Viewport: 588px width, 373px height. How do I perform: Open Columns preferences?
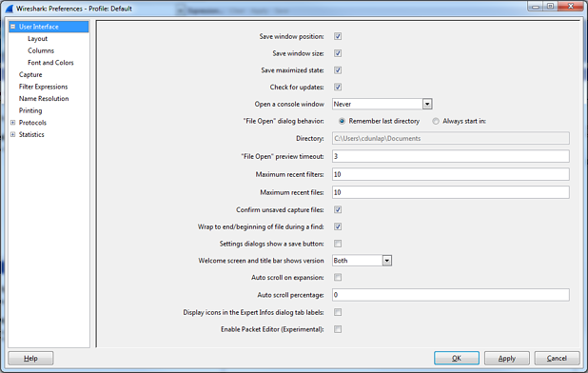pyautogui.click(x=41, y=50)
